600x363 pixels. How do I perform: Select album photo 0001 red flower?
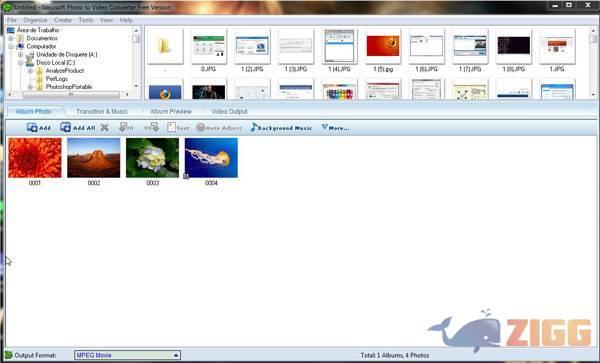pyautogui.click(x=35, y=158)
